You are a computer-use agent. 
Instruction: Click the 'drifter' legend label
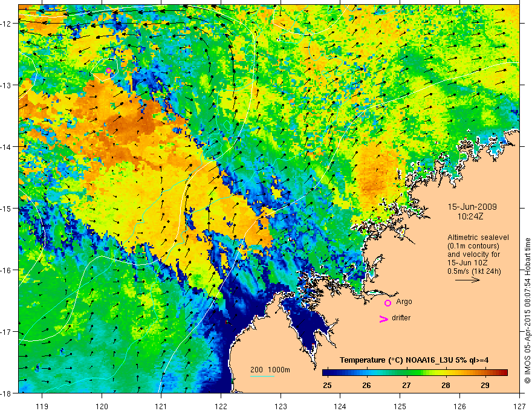pyautogui.click(x=401, y=318)
